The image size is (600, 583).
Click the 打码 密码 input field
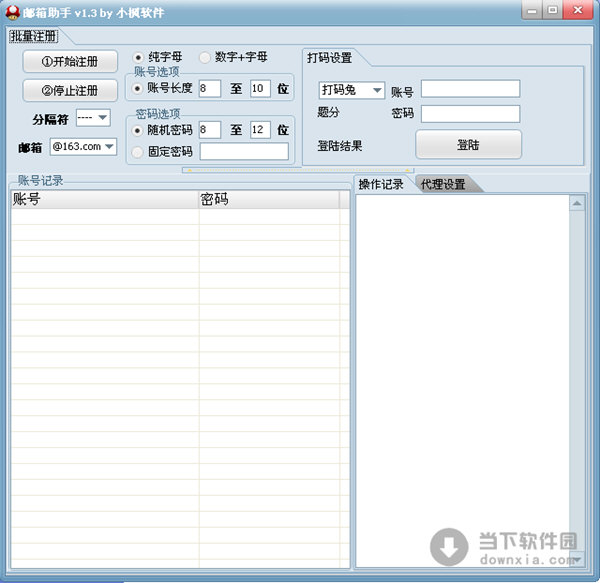470,114
